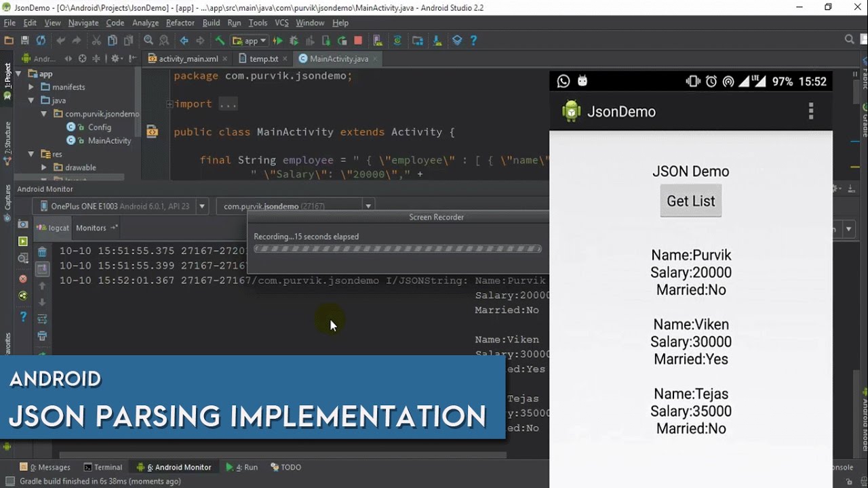Open the Refactor menu
The height and width of the screenshot is (488, 868).
tap(180, 22)
